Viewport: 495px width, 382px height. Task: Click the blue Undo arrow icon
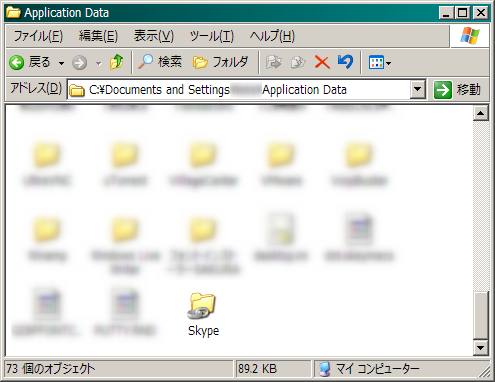[345, 62]
